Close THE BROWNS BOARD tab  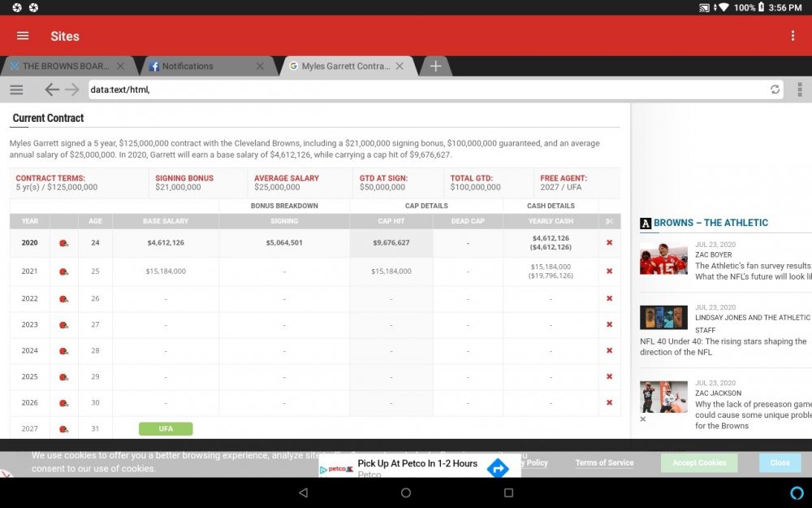coord(120,66)
